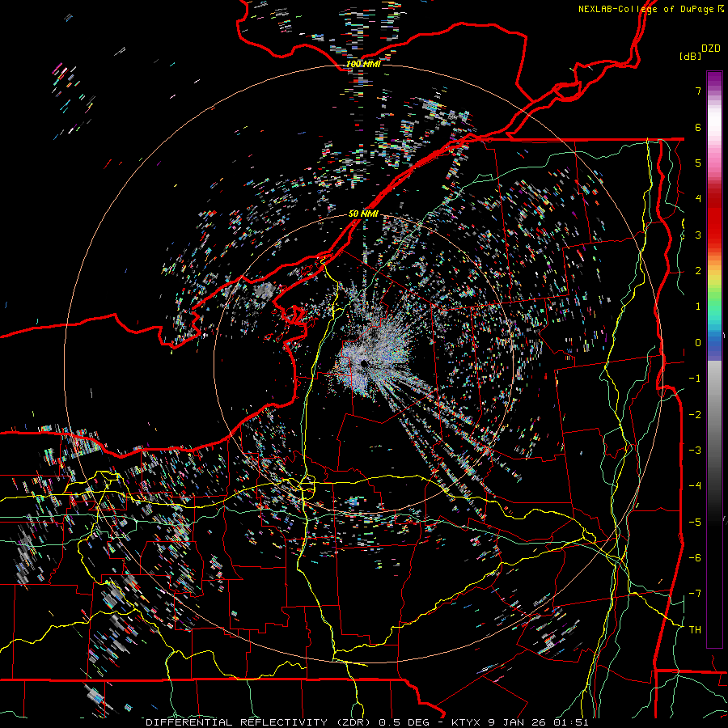Screen dimensions: 728x728
Task: Click the -6 value on color scale
Action: click(x=695, y=558)
